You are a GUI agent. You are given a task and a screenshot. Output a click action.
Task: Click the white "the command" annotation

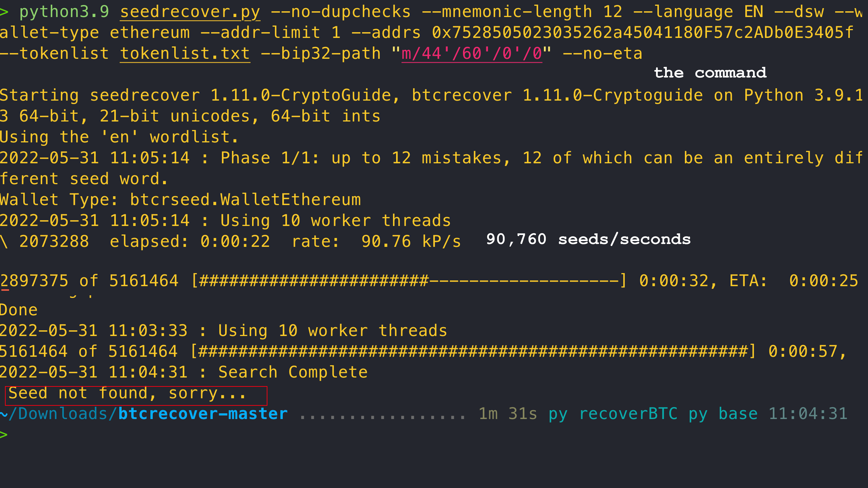tap(710, 73)
